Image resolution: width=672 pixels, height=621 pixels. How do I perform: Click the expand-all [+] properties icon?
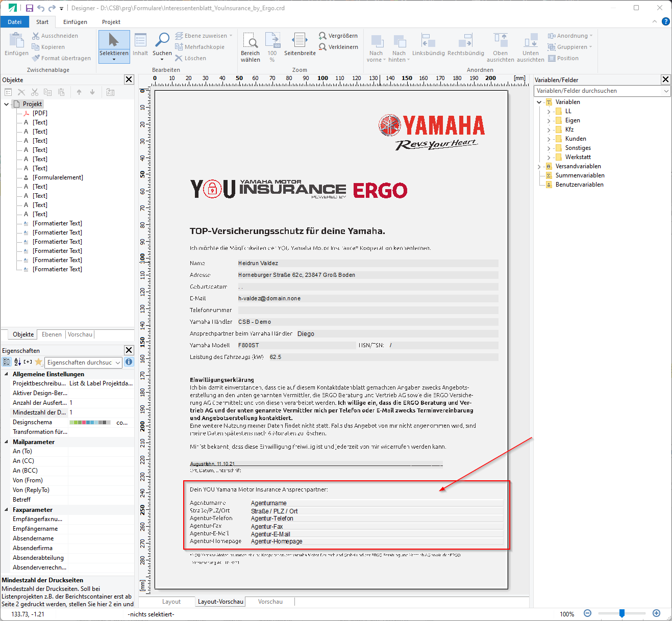pyautogui.click(x=28, y=362)
